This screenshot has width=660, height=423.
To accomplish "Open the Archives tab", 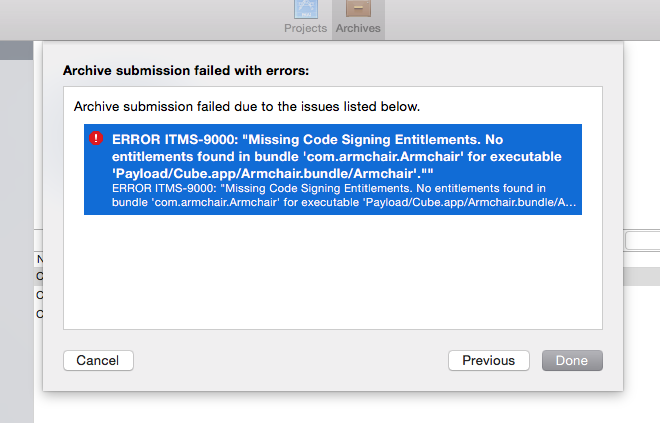I will click(358, 18).
